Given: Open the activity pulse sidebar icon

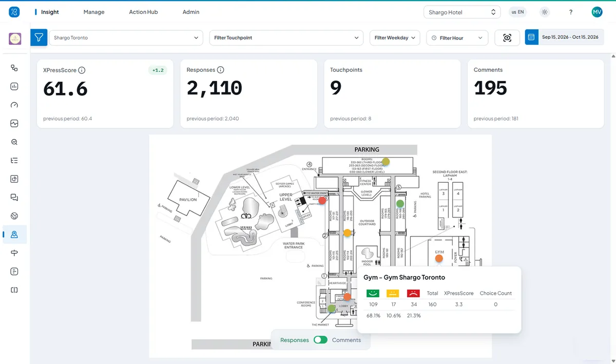Looking at the screenshot, I should [14, 123].
